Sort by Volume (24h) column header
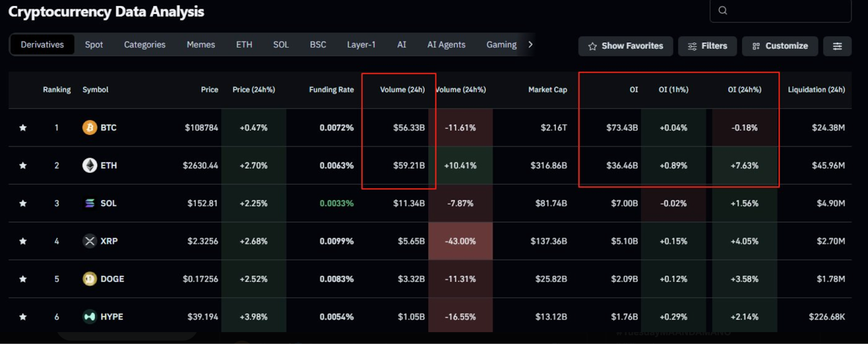This screenshot has height=344, width=868. click(x=403, y=90)
